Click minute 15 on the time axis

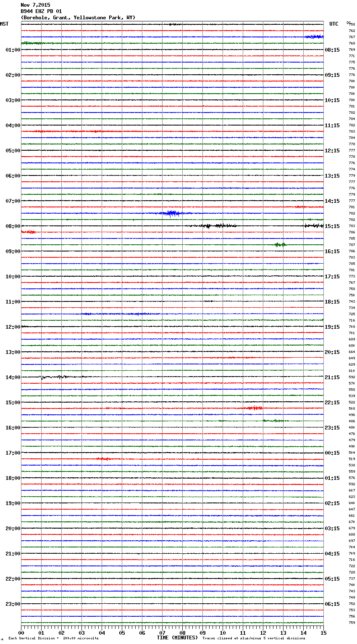tap(323, 633)
